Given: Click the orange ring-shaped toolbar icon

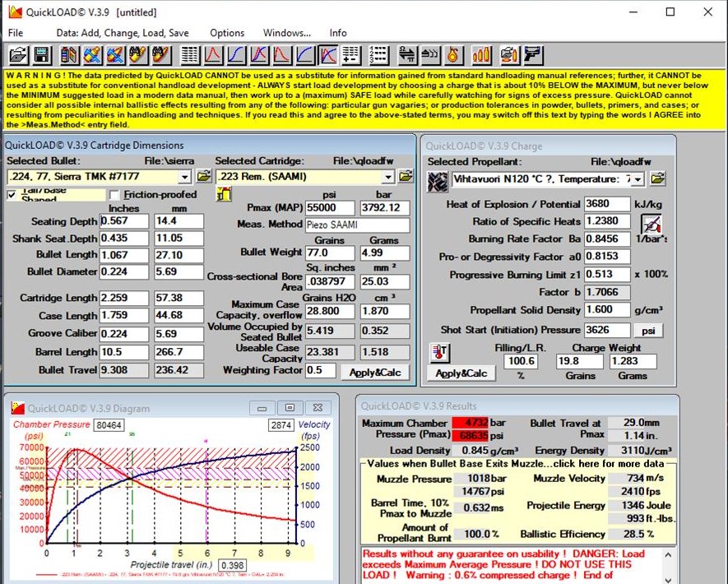Looking at the screenshot, I should point(453,55).
